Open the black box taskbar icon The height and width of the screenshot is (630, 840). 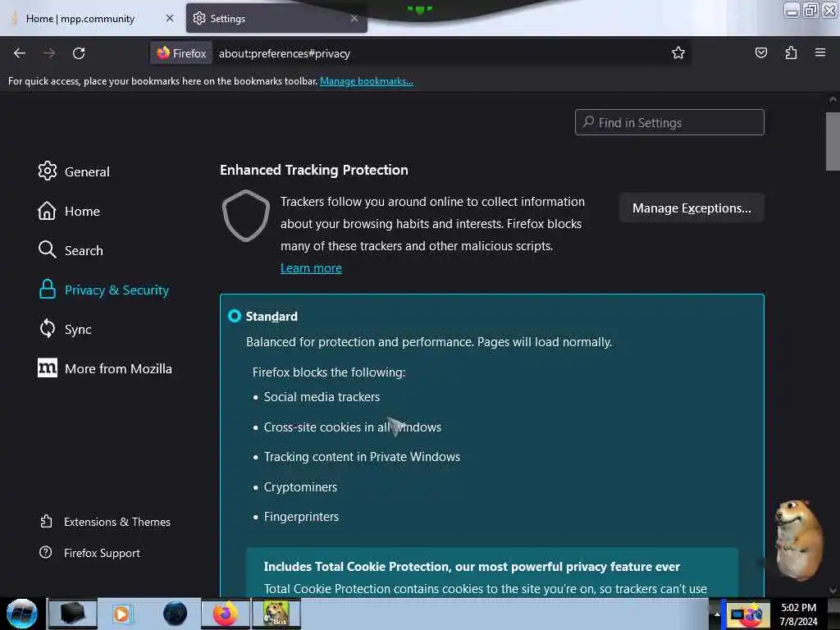pos(72,614)
